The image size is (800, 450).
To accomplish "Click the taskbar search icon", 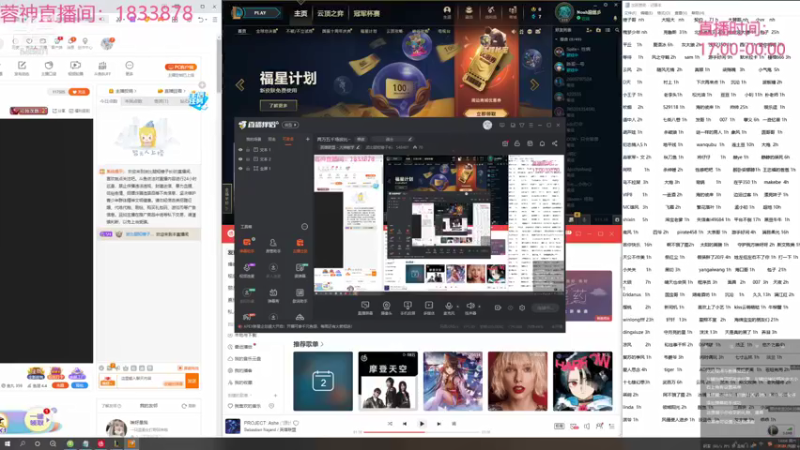I will pyautogui.click(x=22, y=444).
